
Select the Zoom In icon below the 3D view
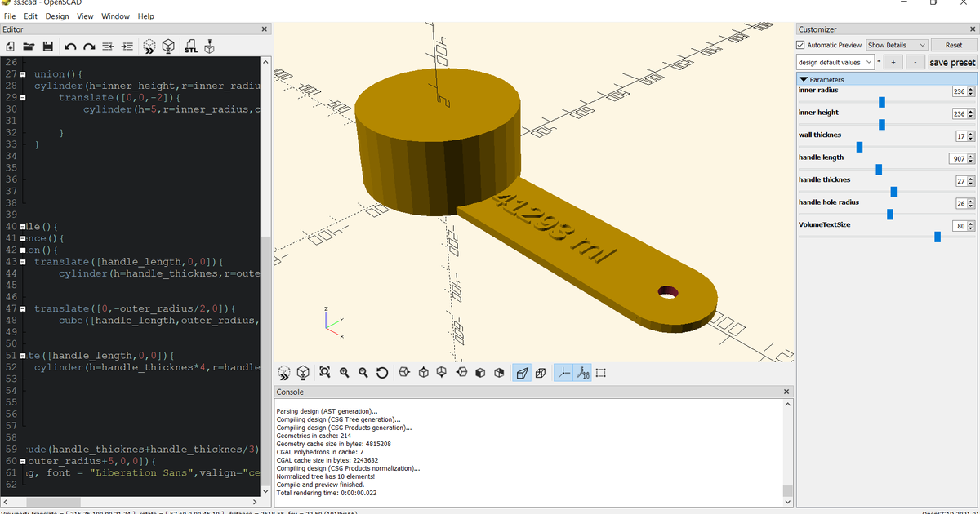[x=344, y=372]
